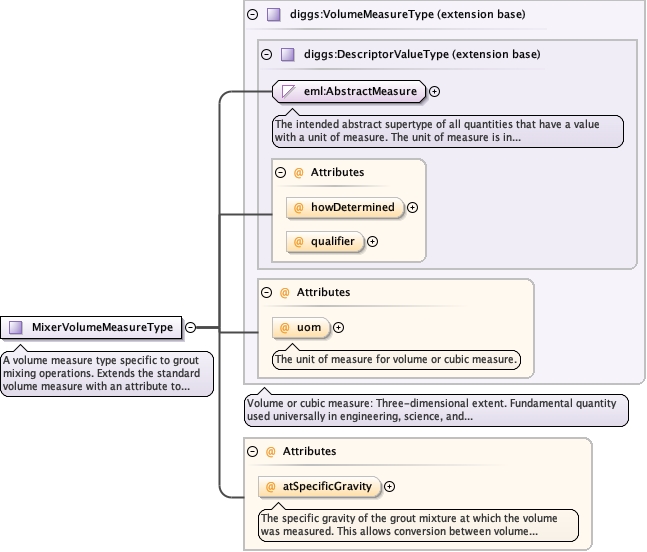Click the @ icon on qualifier attribute
This screenshot has width=647, height=552.
click(x=298, y=241)
